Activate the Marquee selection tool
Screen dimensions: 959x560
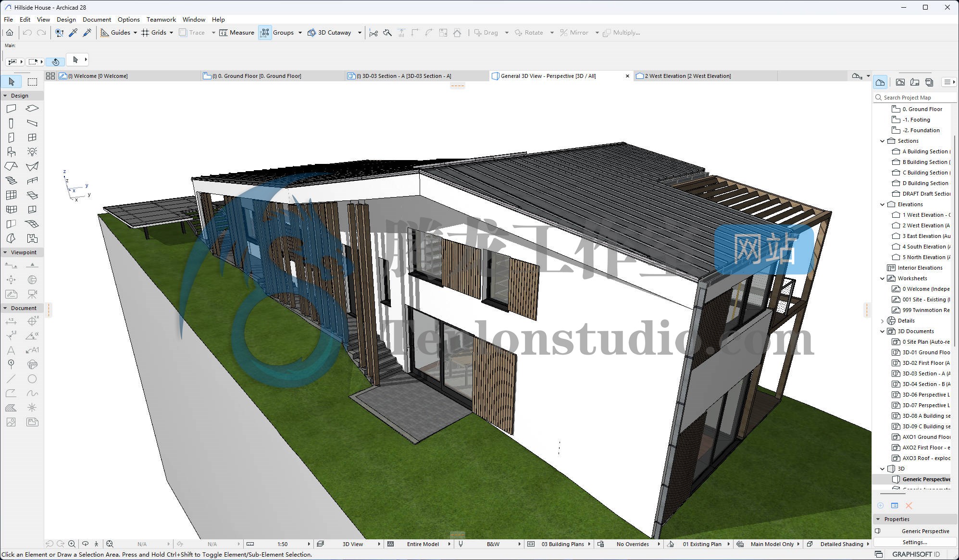(32, 82)
